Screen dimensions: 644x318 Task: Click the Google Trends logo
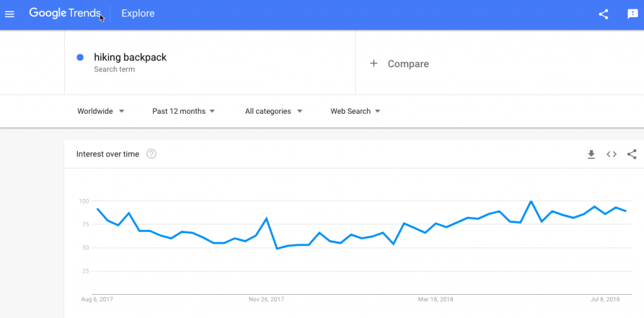coord(65,13)
